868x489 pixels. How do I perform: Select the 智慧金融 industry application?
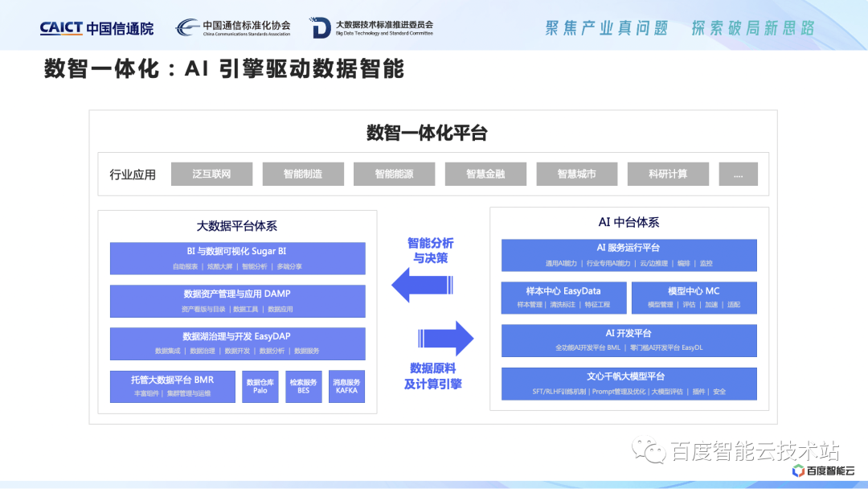(485, 174)
